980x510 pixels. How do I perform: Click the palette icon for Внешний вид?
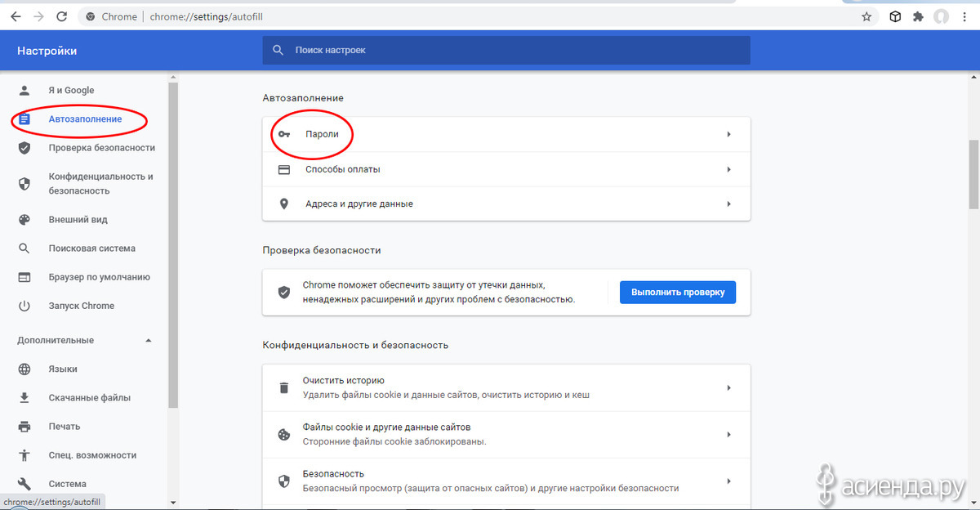tap(24, 220)
